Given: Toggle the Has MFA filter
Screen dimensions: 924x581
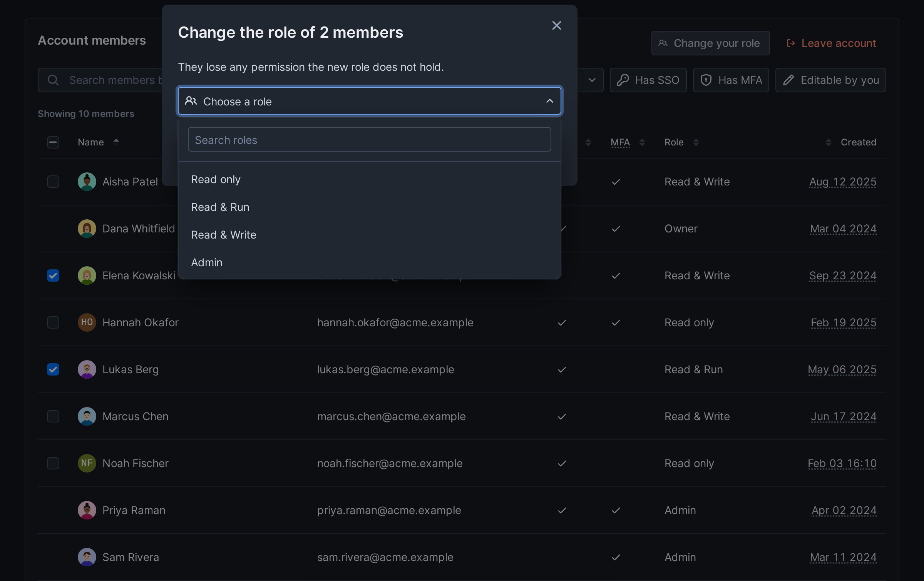Looking at the screenshot, I should click(731, 80).
